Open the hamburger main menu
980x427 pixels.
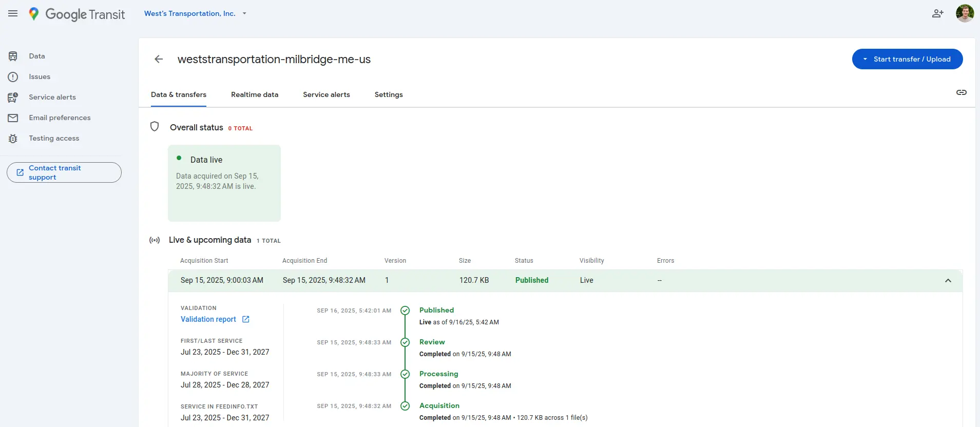point(13,13)
